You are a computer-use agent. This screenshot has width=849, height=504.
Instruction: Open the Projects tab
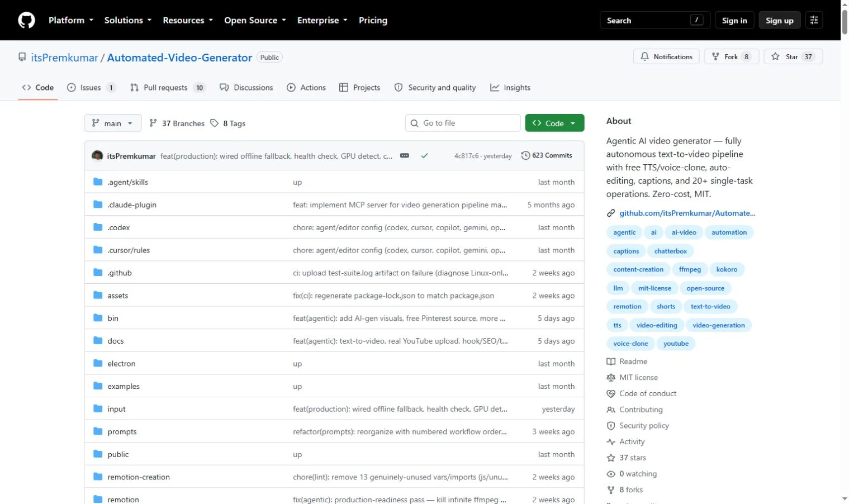pyautogui.click(x=359, y=87)
